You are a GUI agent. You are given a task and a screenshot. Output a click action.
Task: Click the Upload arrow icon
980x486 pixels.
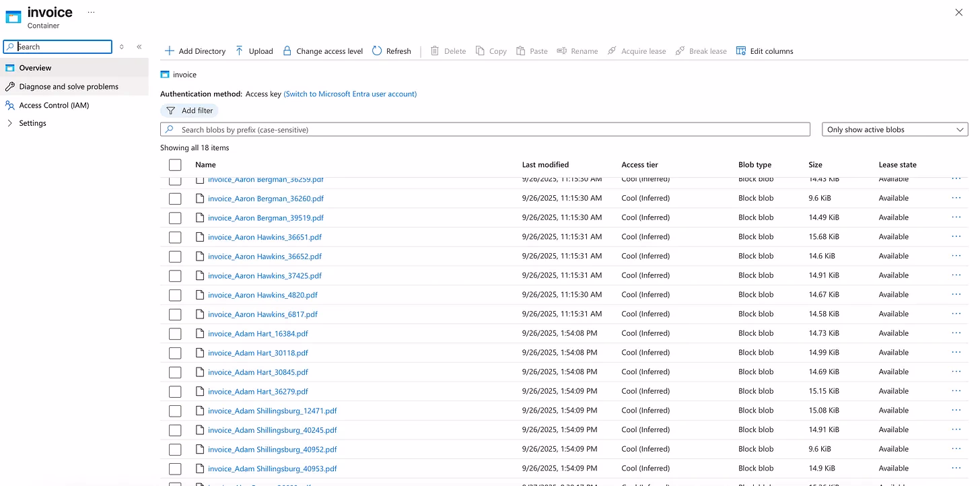(240, 51)
